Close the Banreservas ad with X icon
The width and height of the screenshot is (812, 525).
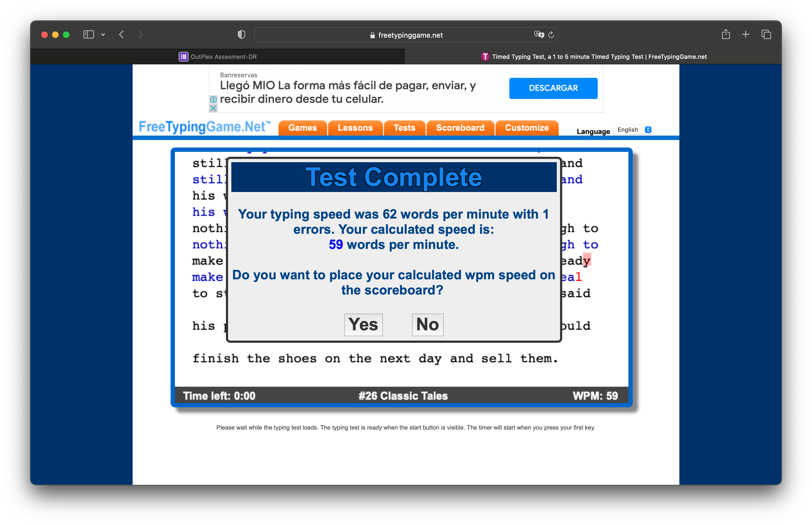coord(213,108)
